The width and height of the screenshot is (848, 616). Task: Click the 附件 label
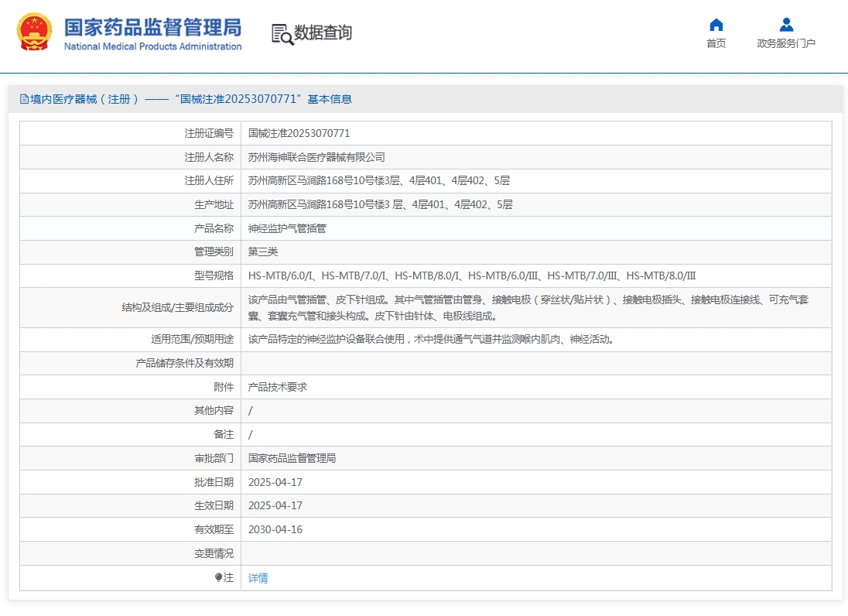pyautogui.click(x=224, y=387)
